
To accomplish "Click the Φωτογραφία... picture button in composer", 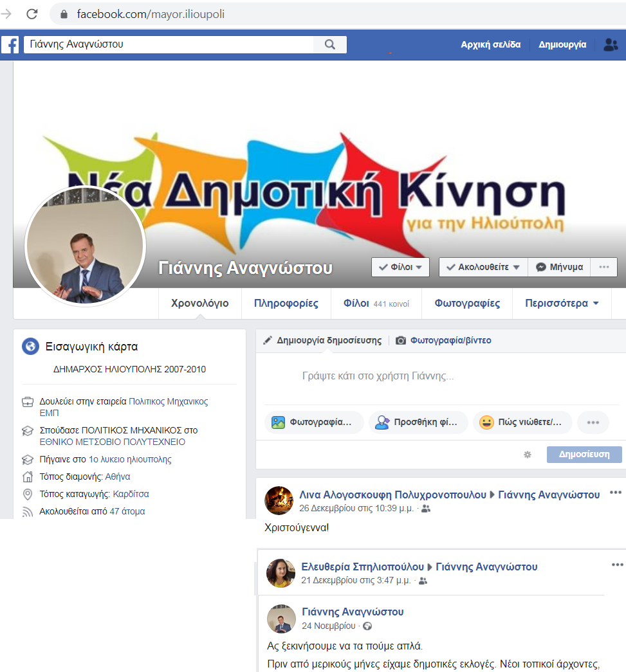I will click(314, 422).
